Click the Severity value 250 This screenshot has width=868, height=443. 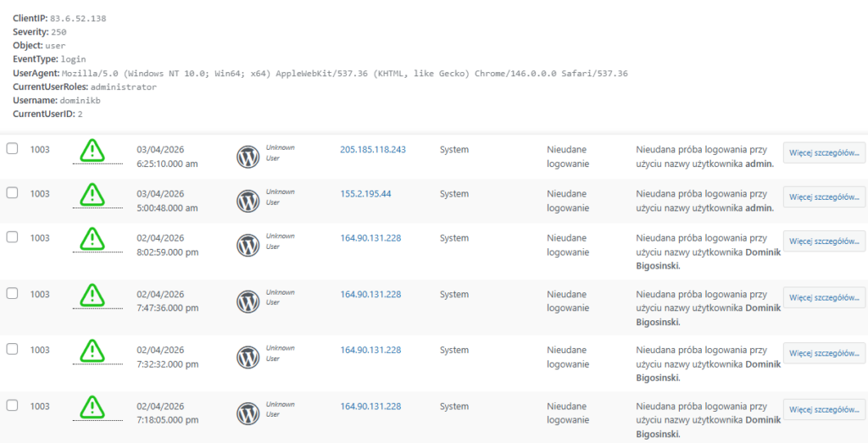58,32
